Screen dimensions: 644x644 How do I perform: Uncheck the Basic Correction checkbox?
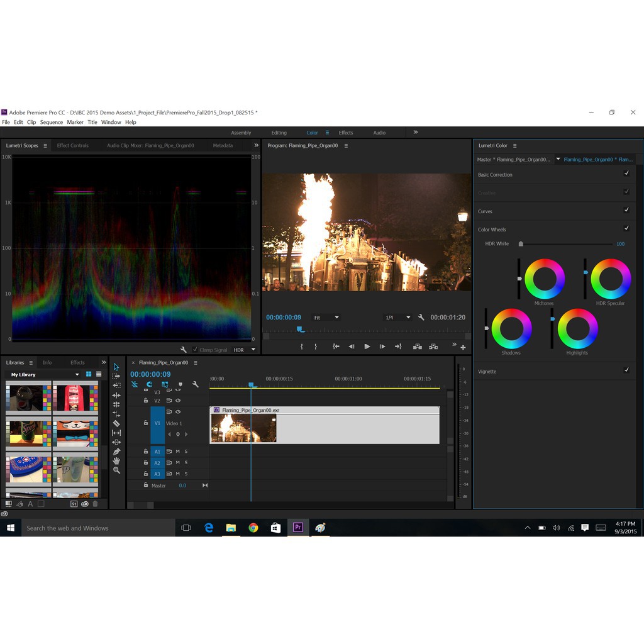(x=626, y=174)
